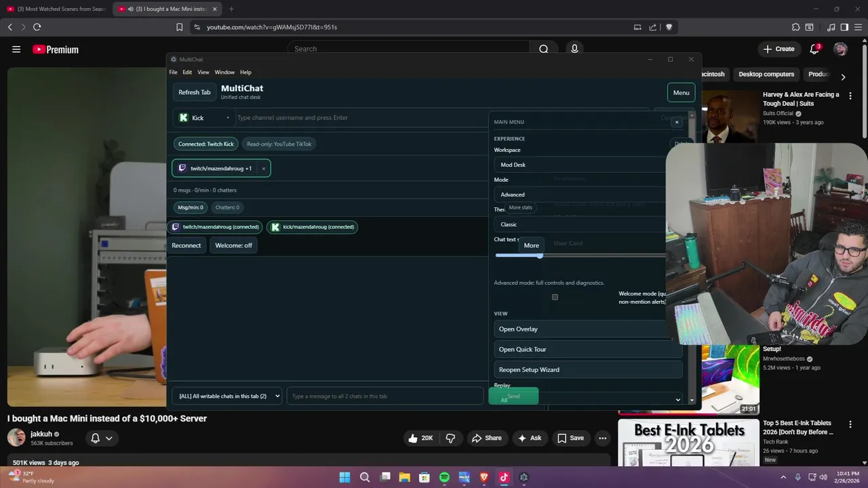Switch to the Most Watched Scenes browser tab

coord(56,9)
